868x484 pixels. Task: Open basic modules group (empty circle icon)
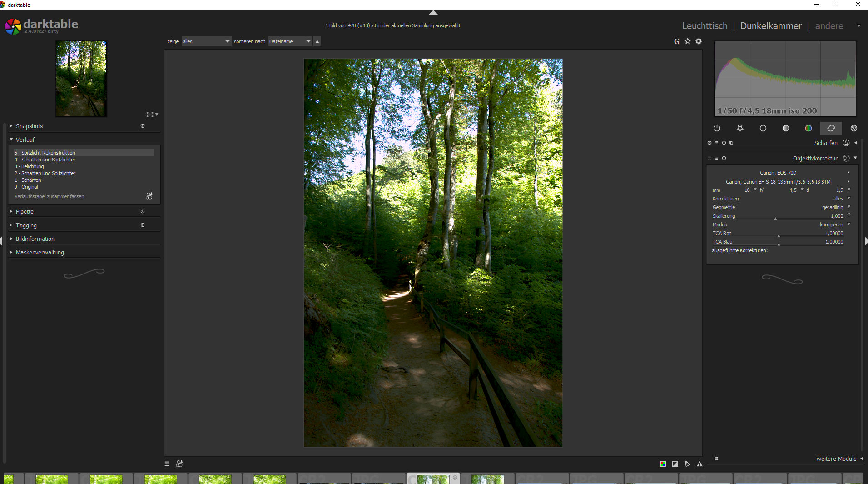tap(763, 128)
